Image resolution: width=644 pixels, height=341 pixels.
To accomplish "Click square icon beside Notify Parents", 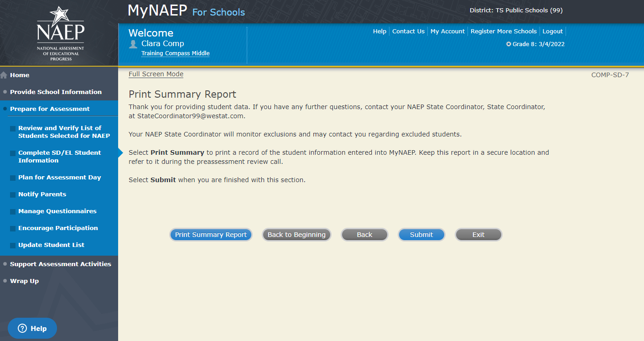I will [13, 195].
